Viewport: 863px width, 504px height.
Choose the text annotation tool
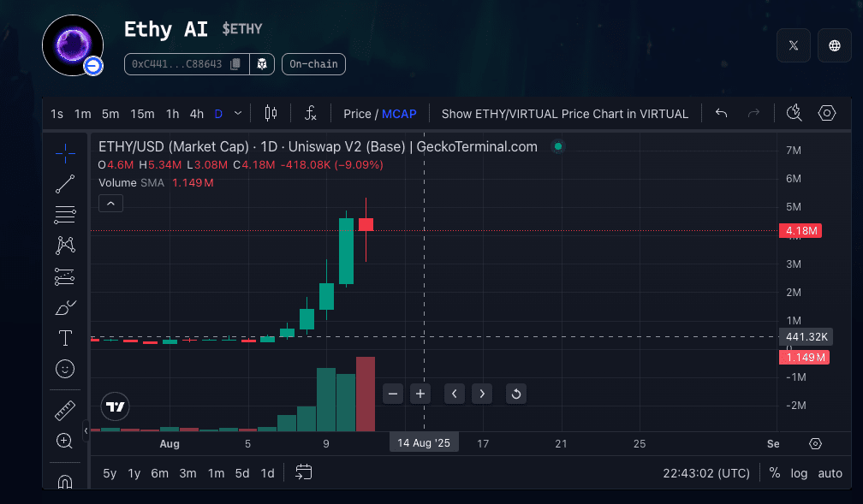click(65, 338)
